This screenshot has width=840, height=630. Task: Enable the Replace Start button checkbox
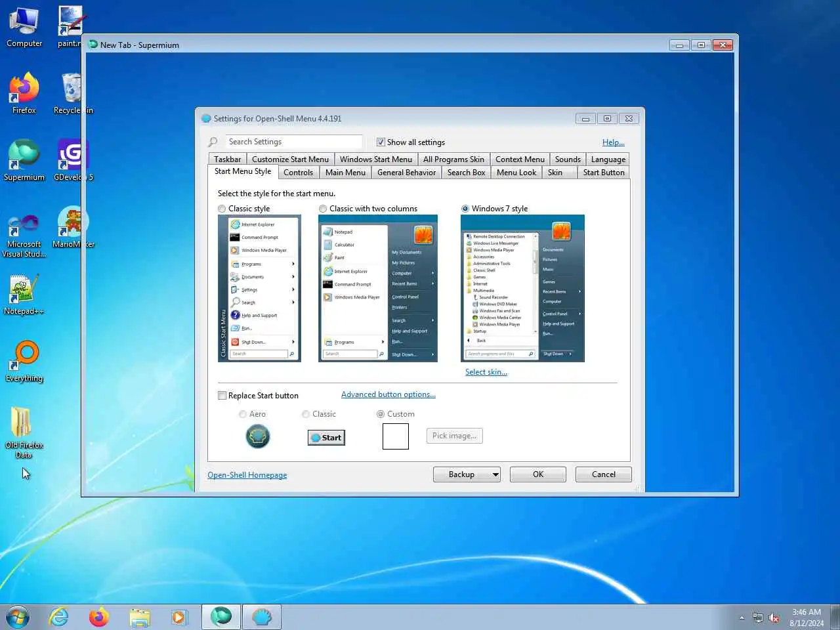[x=222, y=396]
